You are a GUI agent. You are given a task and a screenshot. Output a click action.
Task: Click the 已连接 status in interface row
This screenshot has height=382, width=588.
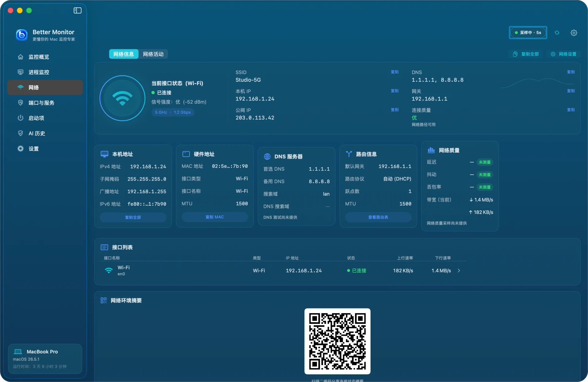[357, 271]
